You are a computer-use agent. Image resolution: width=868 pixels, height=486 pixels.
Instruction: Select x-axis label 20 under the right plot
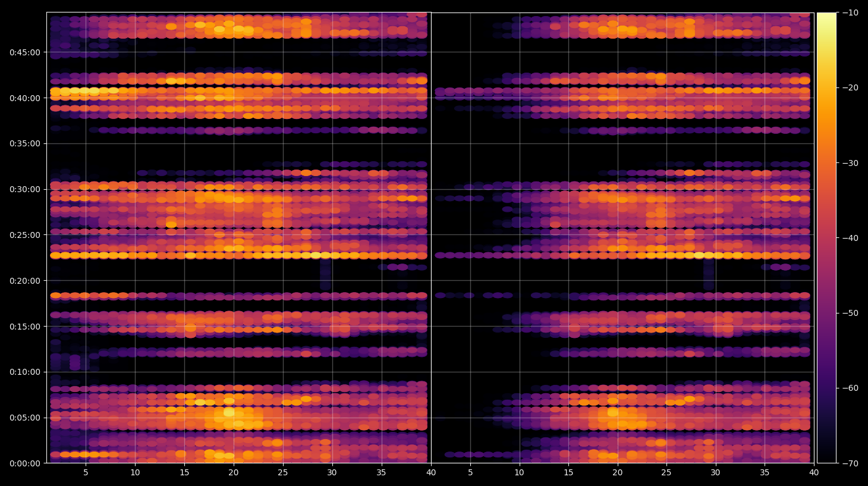pos(618,473)
